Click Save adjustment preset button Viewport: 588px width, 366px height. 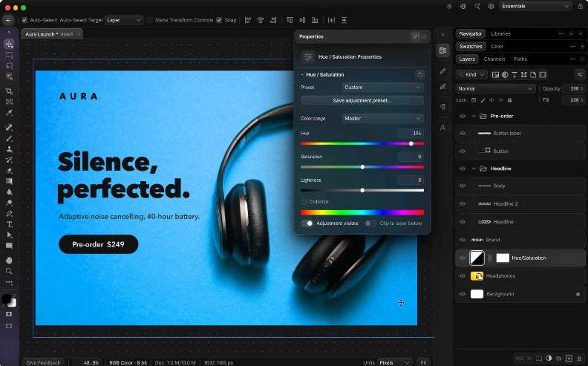(x=362, y=100)
